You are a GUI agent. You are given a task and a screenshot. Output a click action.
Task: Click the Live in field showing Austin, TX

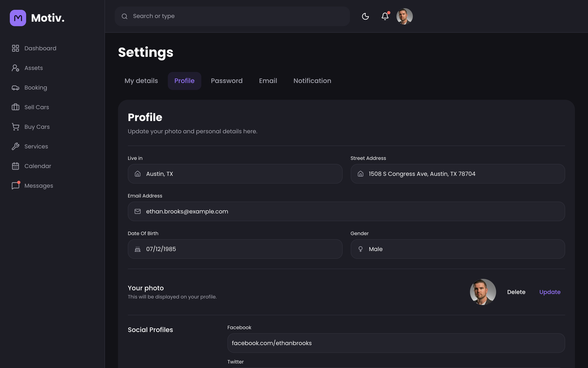pyautogui.click(x=235, y=174)
